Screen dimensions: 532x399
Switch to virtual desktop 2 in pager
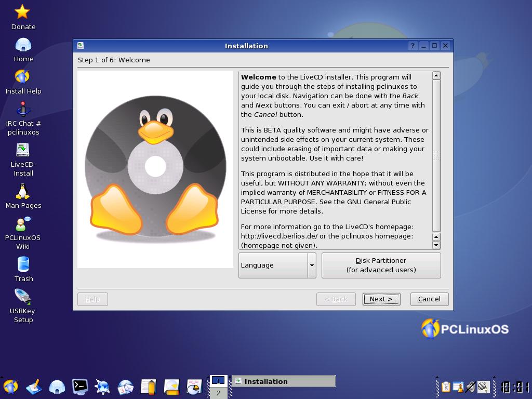point(219,393)
